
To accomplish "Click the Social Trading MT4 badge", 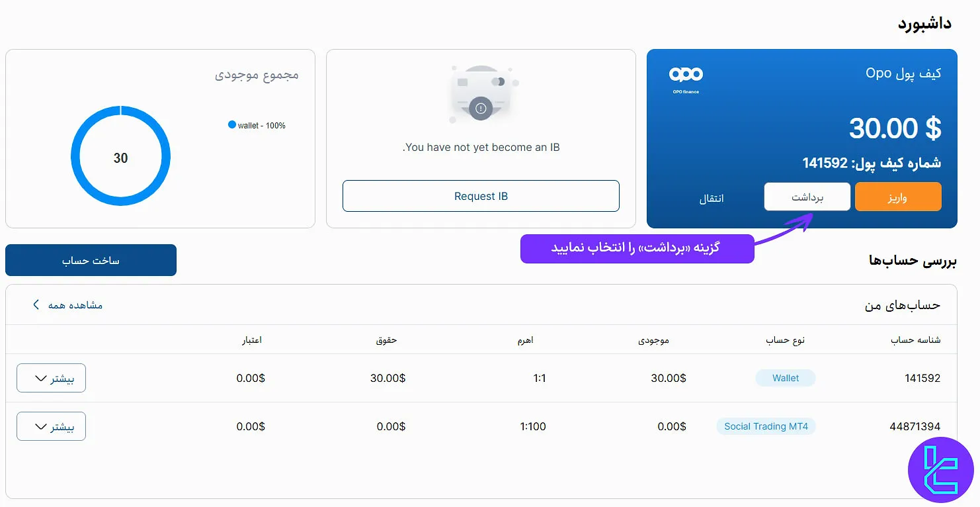I will 766,426.
